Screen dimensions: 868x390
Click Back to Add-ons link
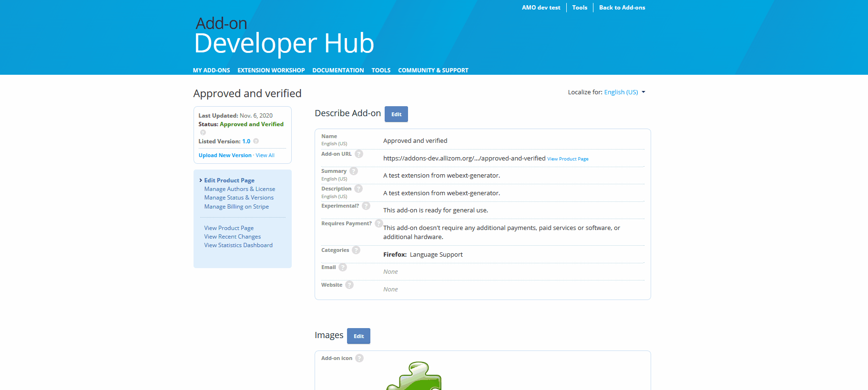pyautogui.click(x=622, y=8)
